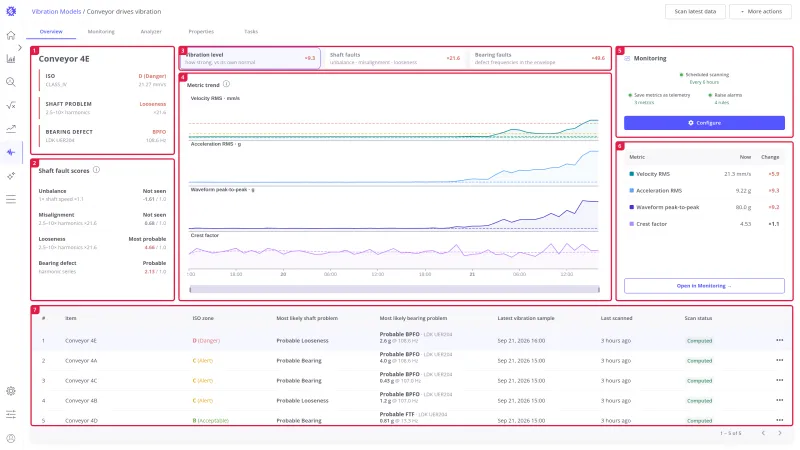Click the B (Acceptable) zone cell
Image resolution: width=800 pixels, height=450 pixels.
tap(210, 420)
